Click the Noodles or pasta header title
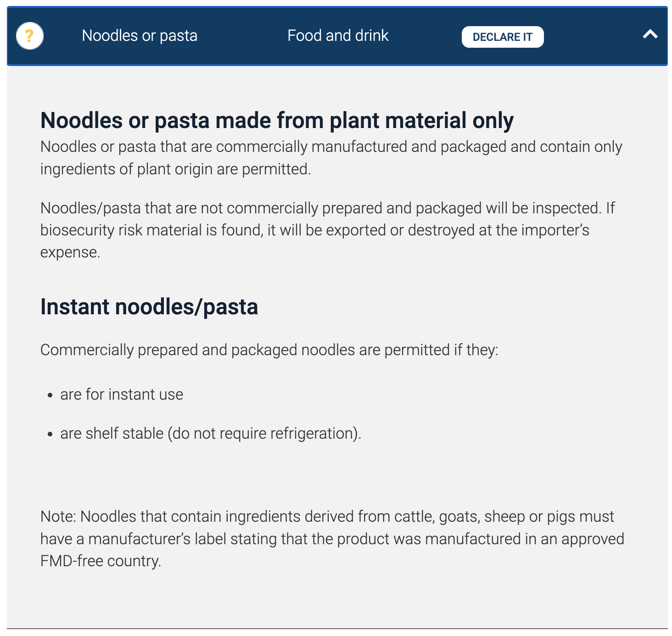 (140, 36)
